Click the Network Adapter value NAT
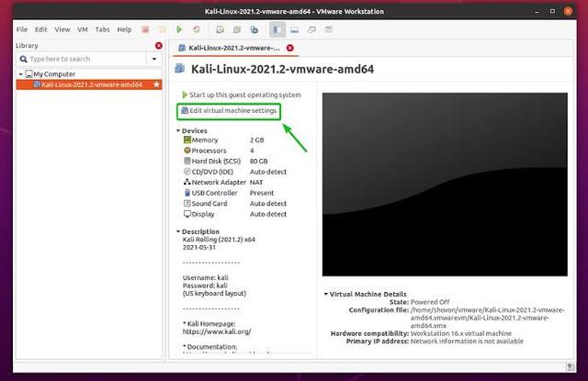This screenshot has width=588, height=381. tap(256, 182)
